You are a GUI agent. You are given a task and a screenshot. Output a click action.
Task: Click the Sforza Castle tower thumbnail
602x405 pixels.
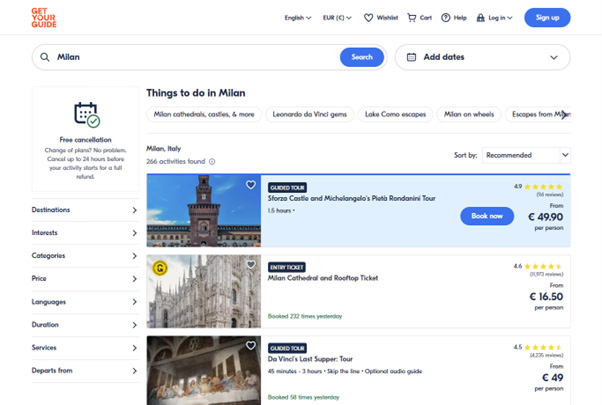point(203,210)
